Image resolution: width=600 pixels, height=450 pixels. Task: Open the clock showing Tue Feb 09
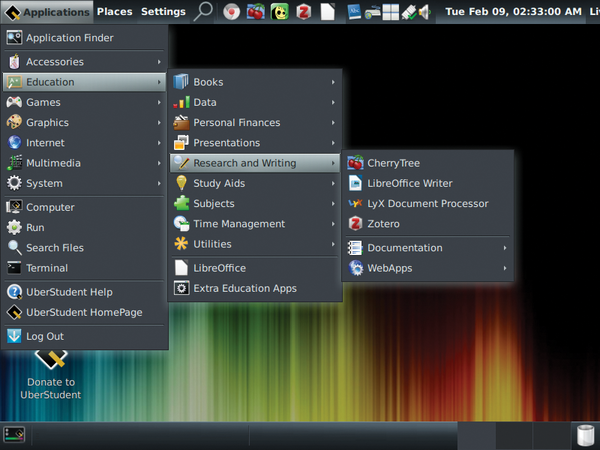(513, 11)
